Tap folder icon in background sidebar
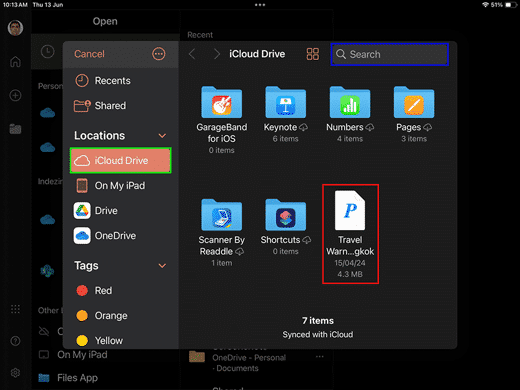This screenshot has width=520, height=390. click(15, 129)
